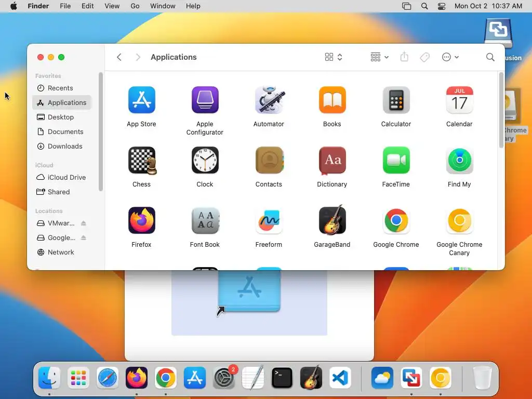
Task: Open Control Center in menu bar
Action: pyautogui.click(x=442, y=6)
